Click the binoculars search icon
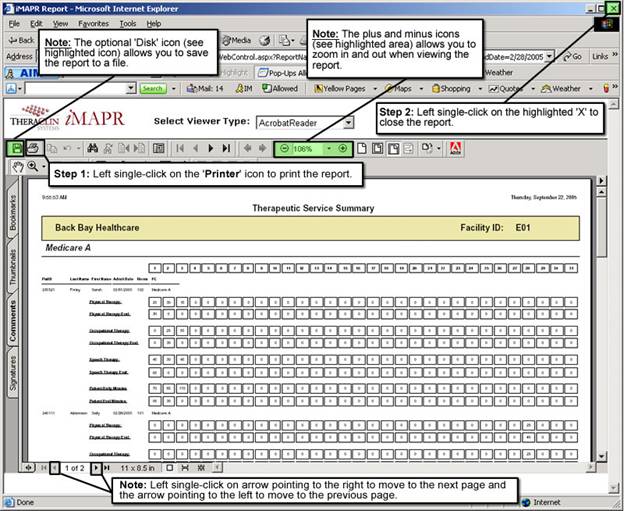This screenshot has height=511, width=624. pos(93,148)
